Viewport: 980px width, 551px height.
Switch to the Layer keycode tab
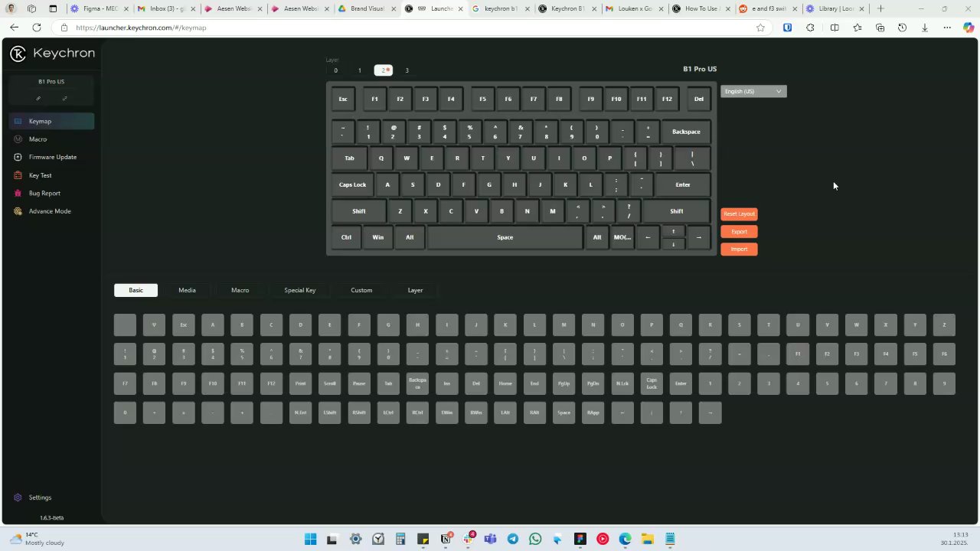pyautogui.click(x=415, y=290)
